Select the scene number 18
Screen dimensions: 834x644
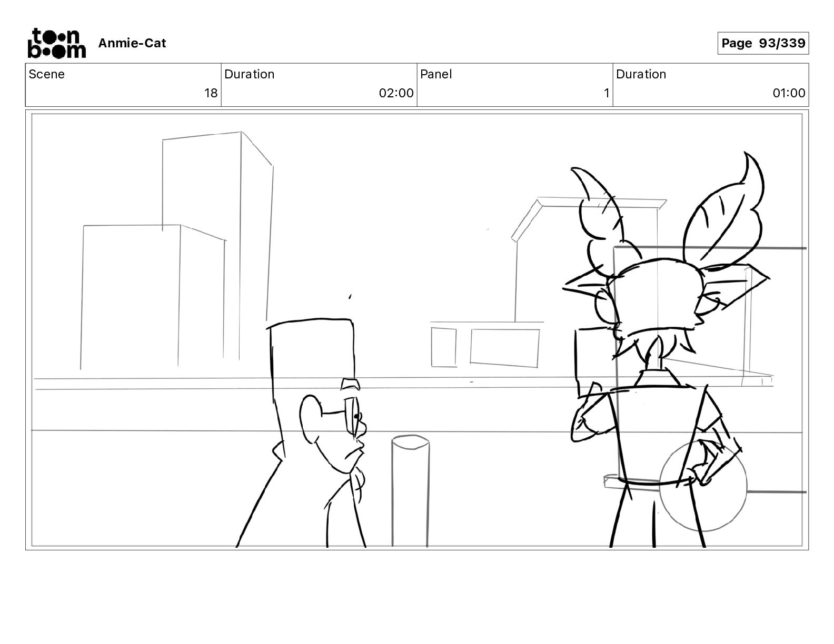tap(211, 93)
